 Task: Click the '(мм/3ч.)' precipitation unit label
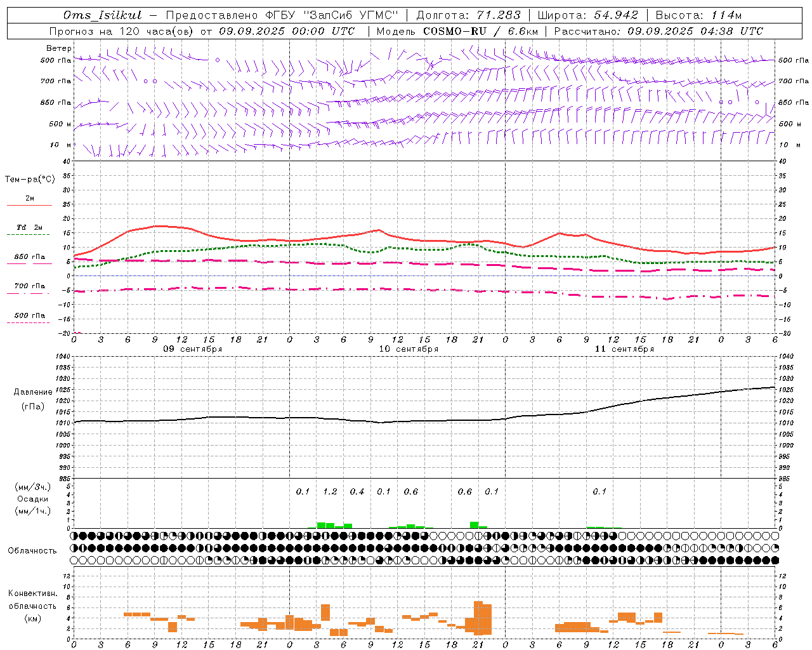coord(32,487)
